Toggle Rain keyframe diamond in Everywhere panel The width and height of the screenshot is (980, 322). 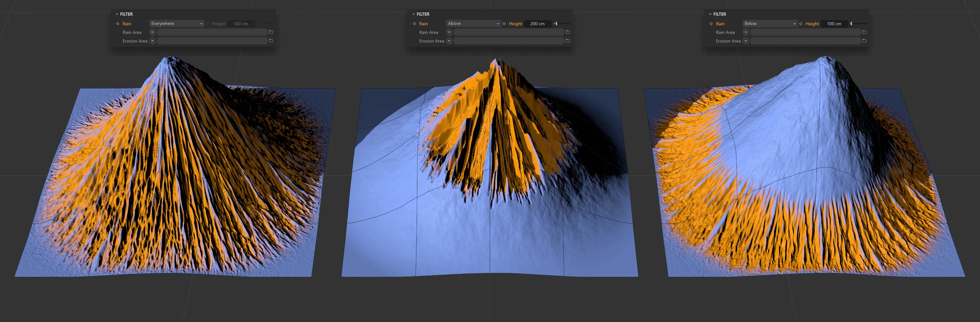[118, 24]
